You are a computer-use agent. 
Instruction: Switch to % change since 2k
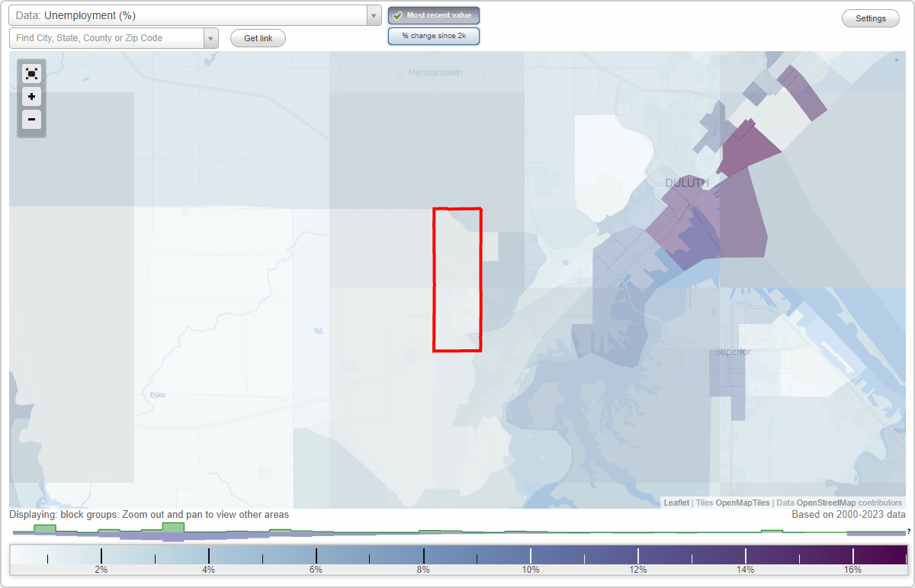(x=434, y=36)
